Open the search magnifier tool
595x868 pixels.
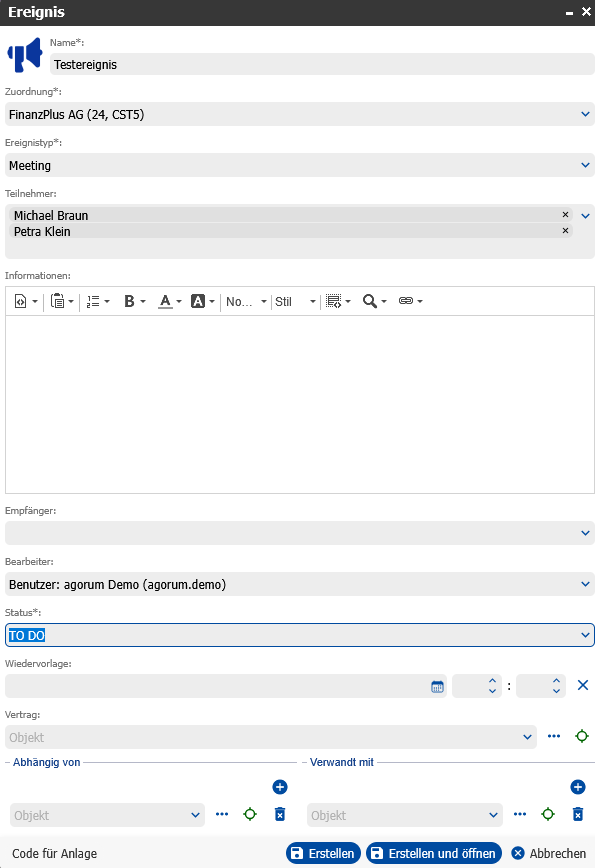coord(369,301)
